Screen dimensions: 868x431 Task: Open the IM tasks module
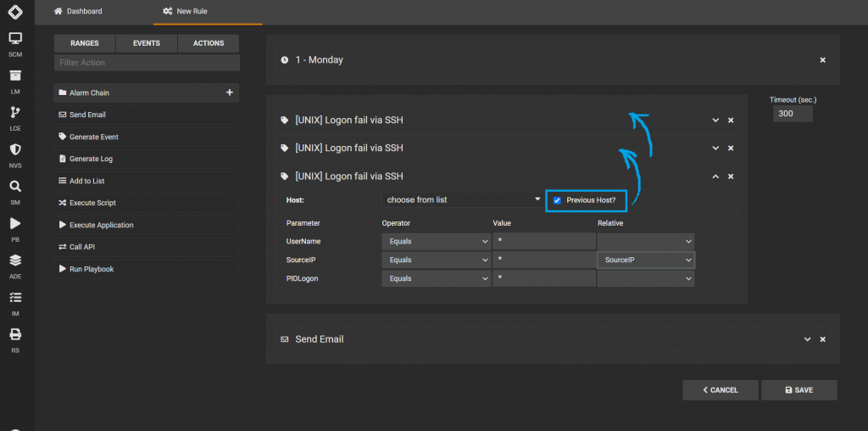[15, 303]
